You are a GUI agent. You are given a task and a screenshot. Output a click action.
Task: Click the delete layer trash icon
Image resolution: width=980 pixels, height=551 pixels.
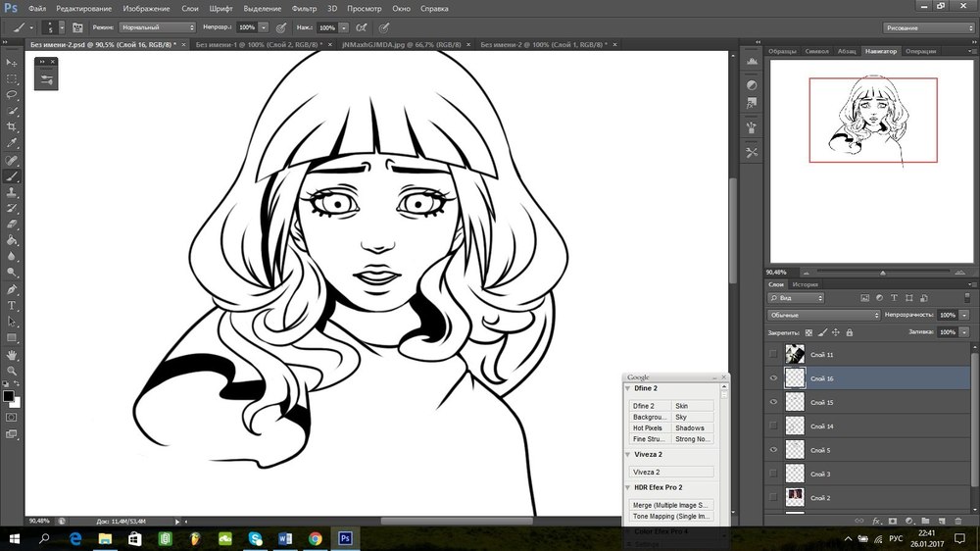(x=957, y=521)
